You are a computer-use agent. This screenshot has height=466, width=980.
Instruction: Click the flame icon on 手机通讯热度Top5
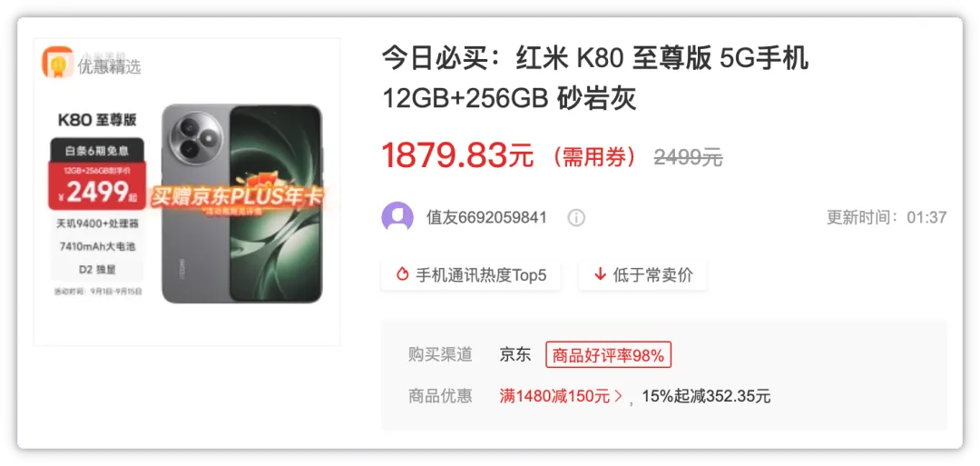[x=403, y=274]
